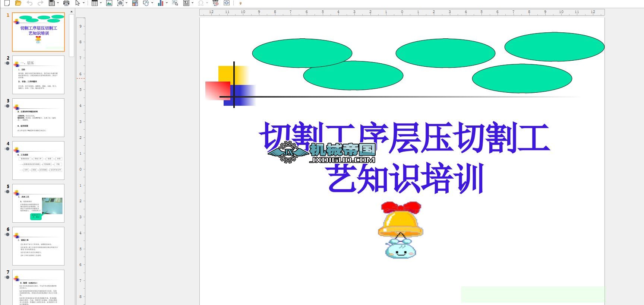Select slide 2 thumbnail titled 层压

(38, 75)
